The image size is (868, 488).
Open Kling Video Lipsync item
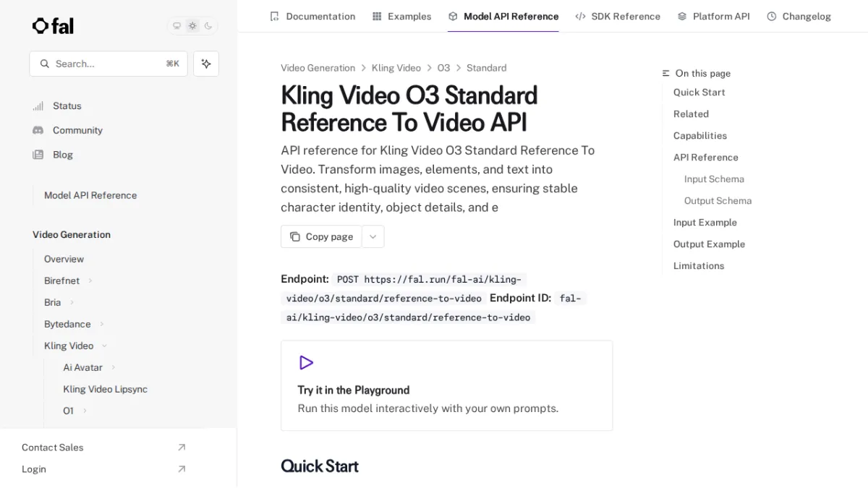[105, 389]
